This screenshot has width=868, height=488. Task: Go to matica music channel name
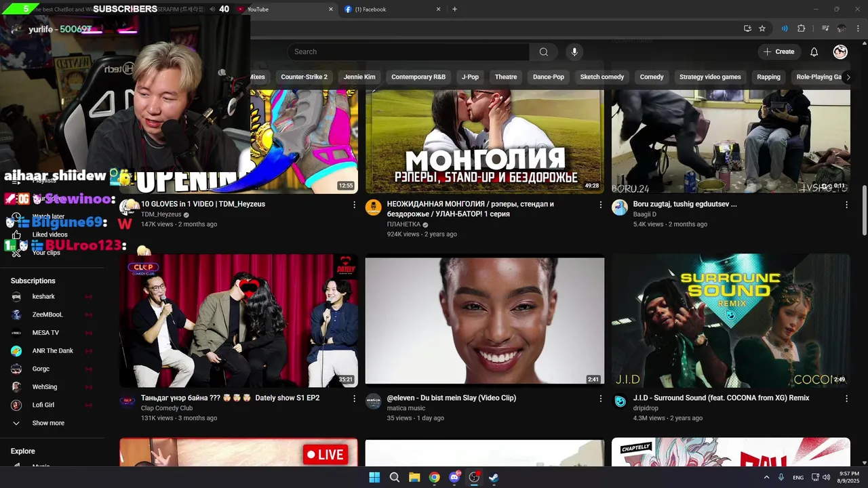coord(406,408)
